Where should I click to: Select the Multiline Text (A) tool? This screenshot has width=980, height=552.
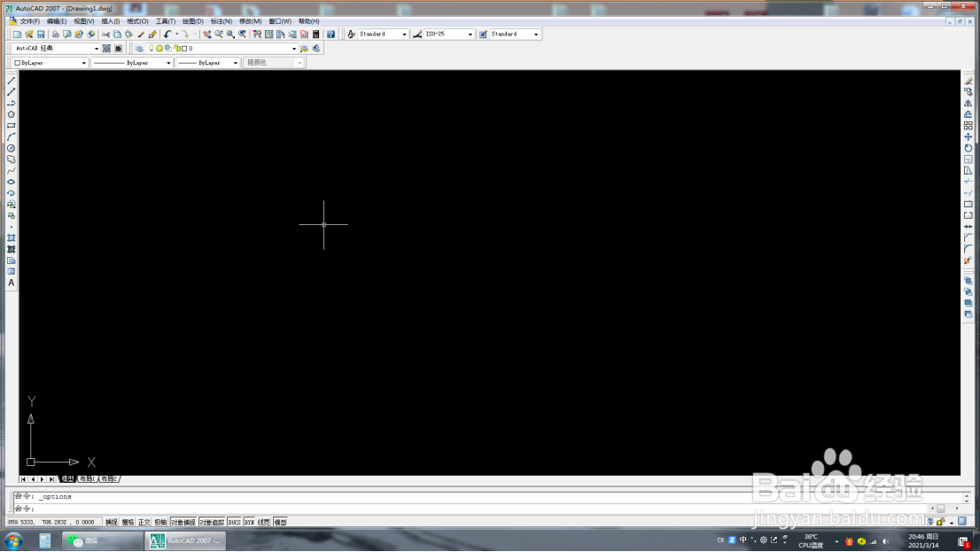click(x=11, y=284)
